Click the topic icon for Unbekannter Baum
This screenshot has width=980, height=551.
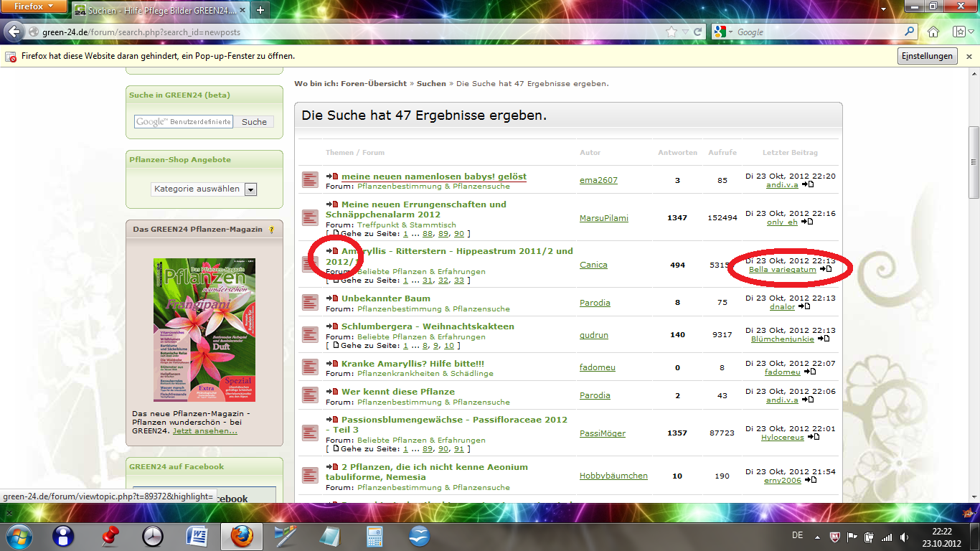pos(310,303)
